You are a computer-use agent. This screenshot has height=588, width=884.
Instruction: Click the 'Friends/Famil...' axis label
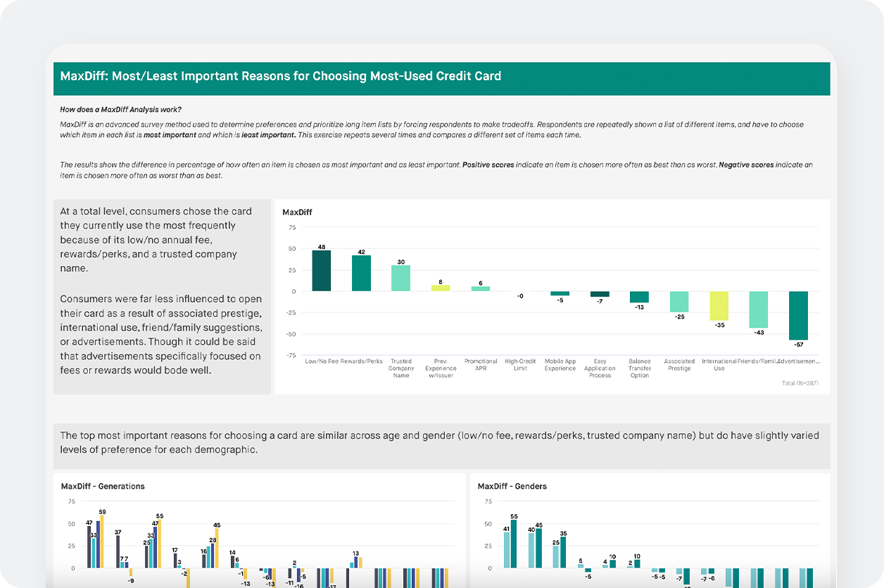tap(757, 362)
